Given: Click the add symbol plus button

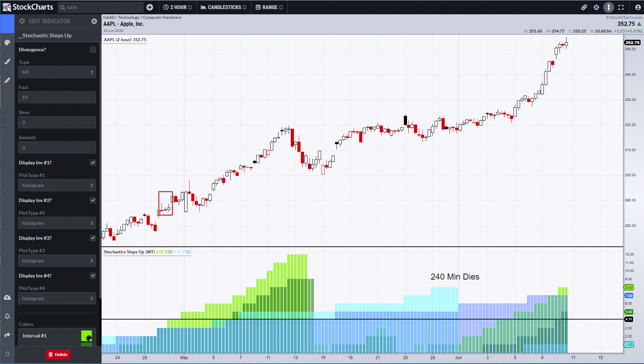Looking at the screenshot, I should (150, 7).
